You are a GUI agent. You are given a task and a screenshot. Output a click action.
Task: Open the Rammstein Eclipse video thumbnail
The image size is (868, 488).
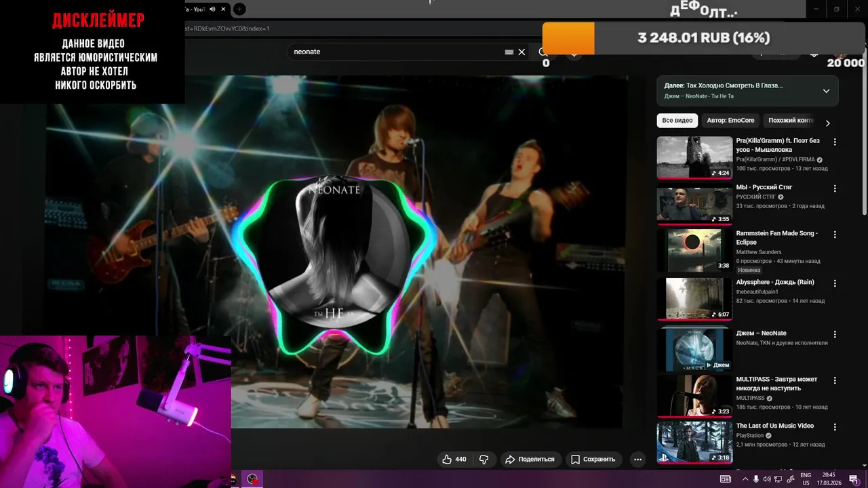click(694, 250)
